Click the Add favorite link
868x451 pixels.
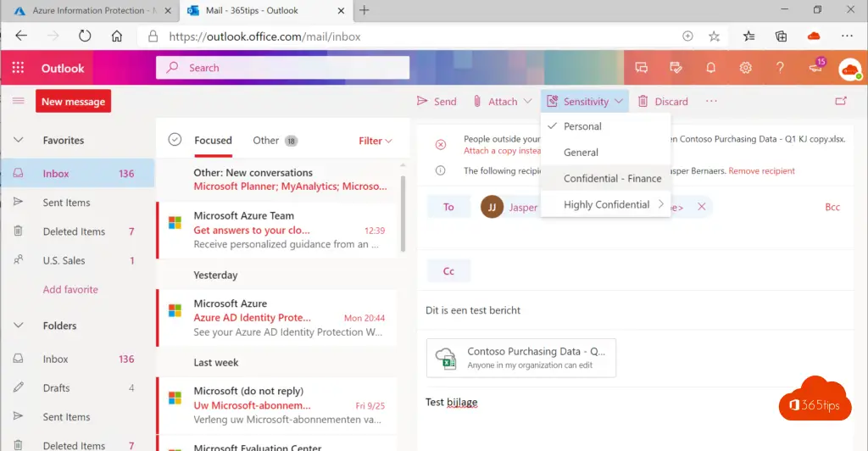[70, 289]
